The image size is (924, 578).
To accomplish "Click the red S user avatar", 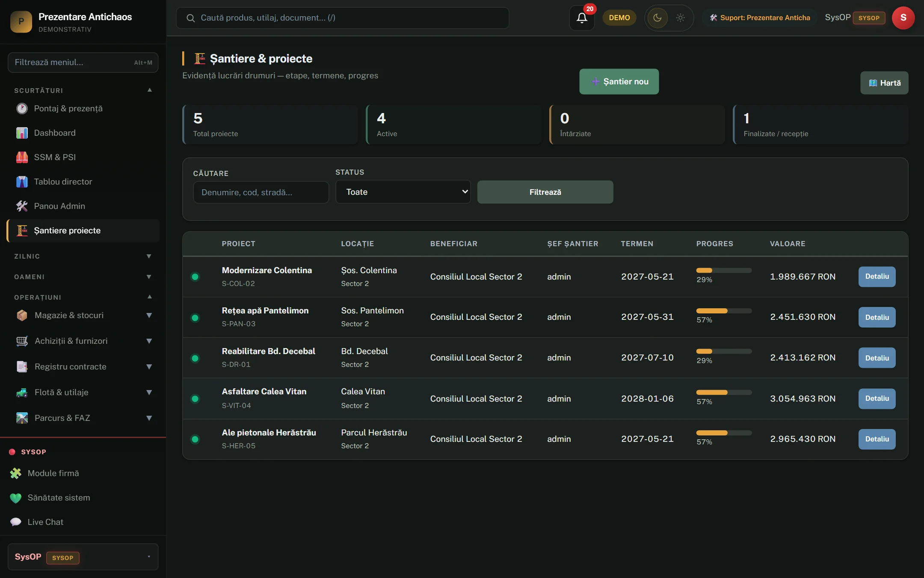I will pos(903,18).
